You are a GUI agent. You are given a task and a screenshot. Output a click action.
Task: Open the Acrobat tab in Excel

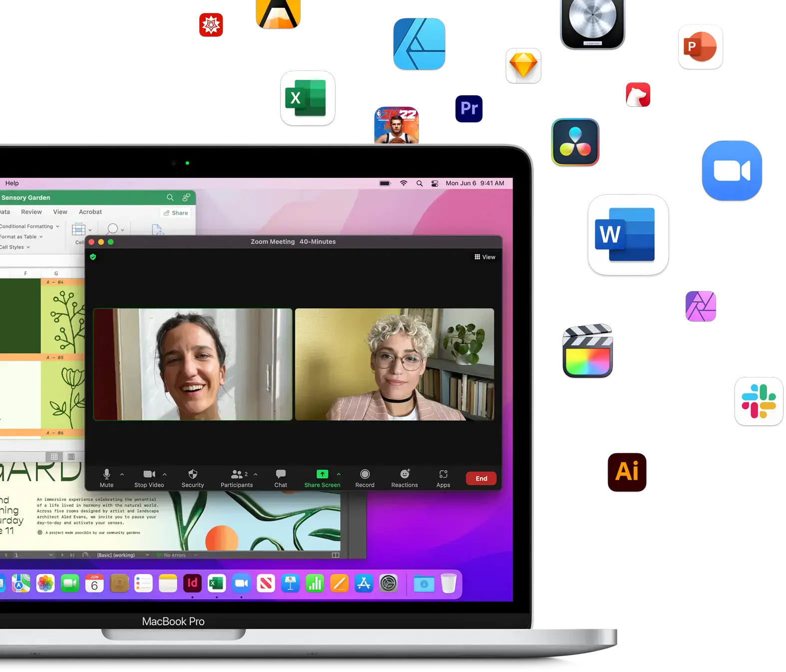click(x=90, y=212)
